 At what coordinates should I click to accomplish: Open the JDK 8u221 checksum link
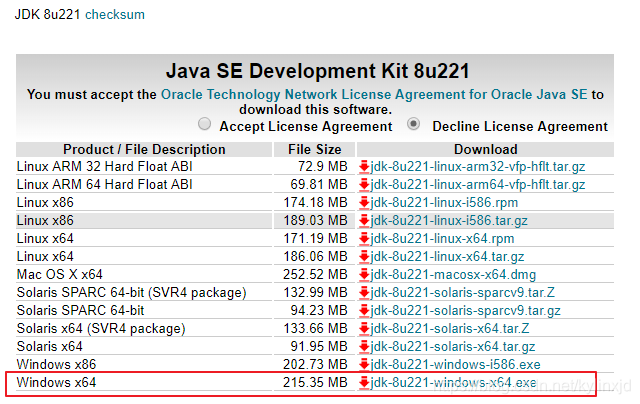point(115,15)
